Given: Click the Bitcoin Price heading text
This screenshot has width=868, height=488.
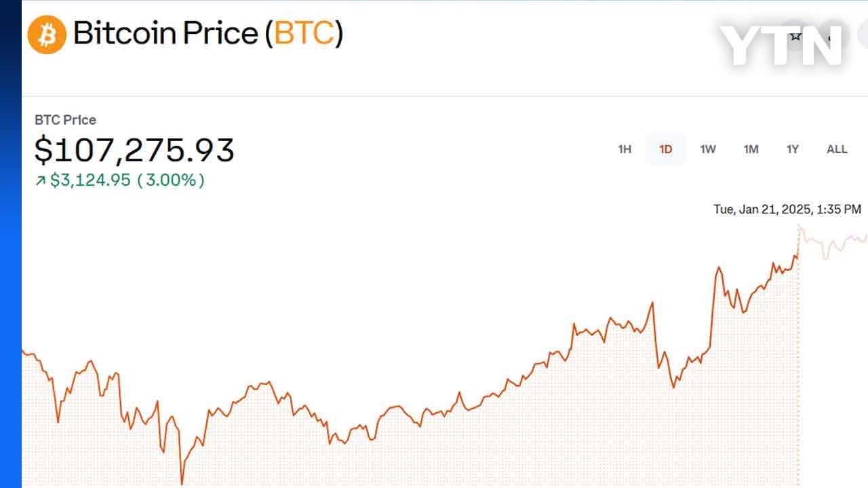Looking at the screenshot, I should pos(165,33).
